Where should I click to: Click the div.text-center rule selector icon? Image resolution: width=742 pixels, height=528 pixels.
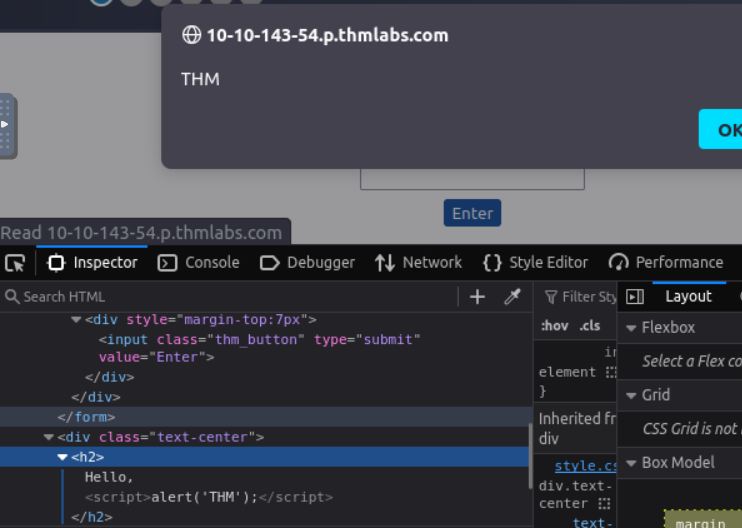604,504
